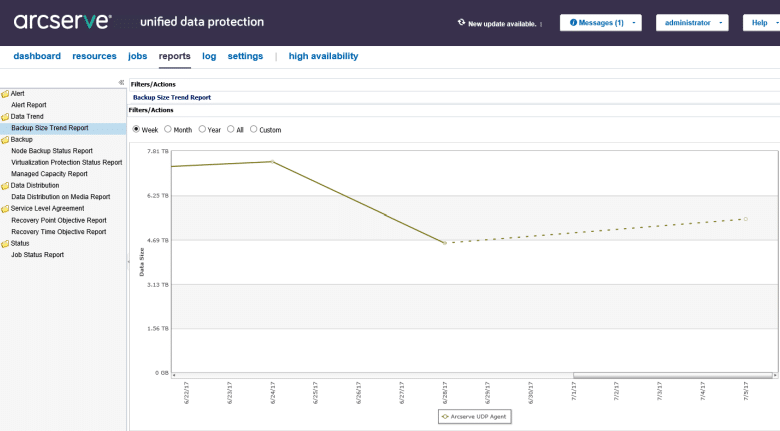
Task: Open Managed Capacity Report
Action: tap(49, 174)
